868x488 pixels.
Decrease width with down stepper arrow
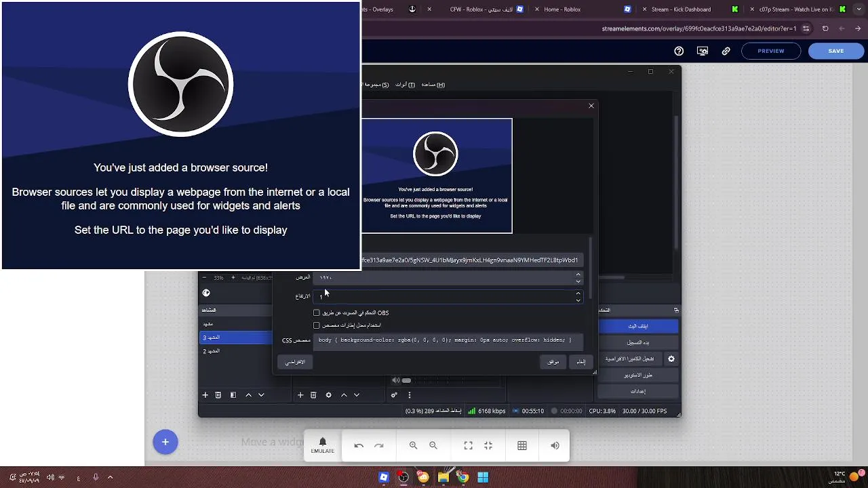578,281
